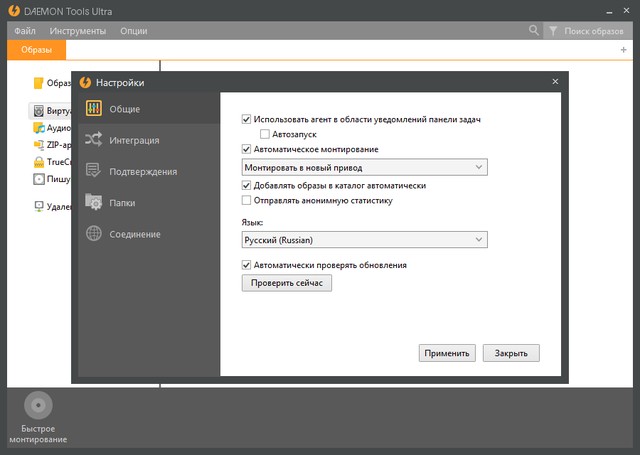The image size is (640, 455).
Task: Open the Интеграция shuffle icon
Action: pyautogui.click(x=93, y=140)
